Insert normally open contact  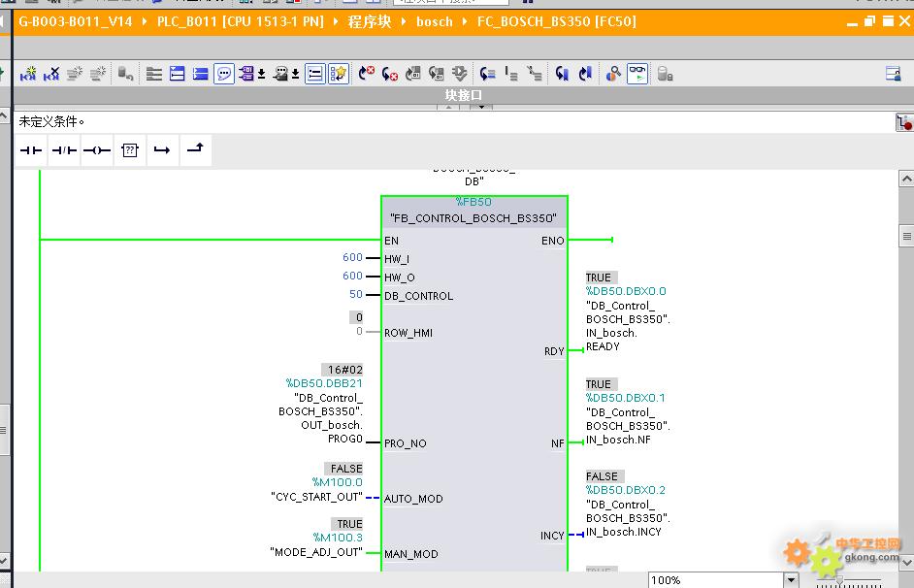pos(31,150)
